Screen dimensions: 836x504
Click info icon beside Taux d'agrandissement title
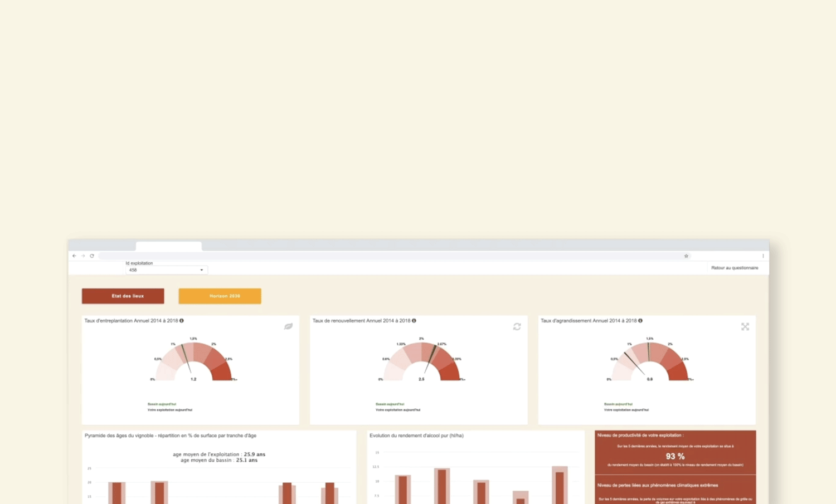click(640, 321)
